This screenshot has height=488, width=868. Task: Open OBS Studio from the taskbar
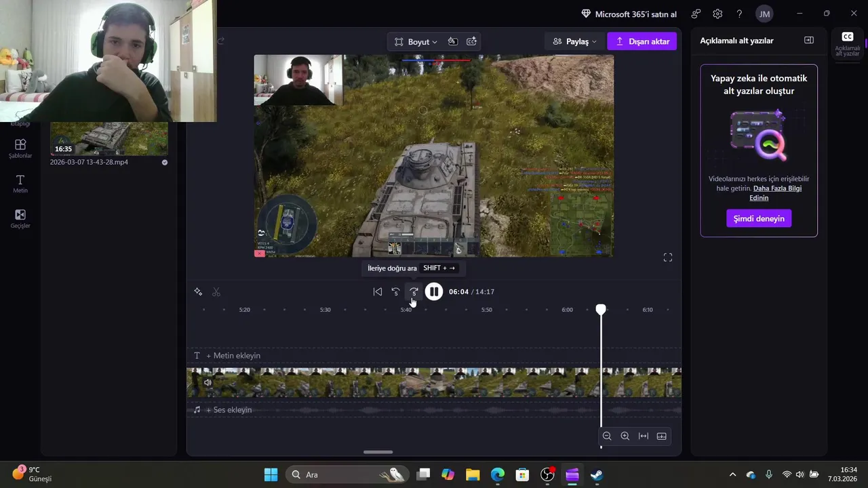[547, 474]
